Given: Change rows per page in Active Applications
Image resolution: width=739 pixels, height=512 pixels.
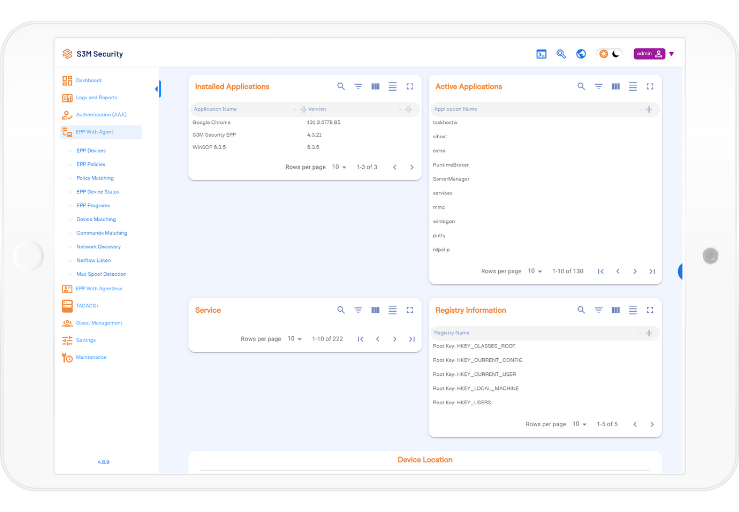Looking at the screenshot, I should (535, 271).
